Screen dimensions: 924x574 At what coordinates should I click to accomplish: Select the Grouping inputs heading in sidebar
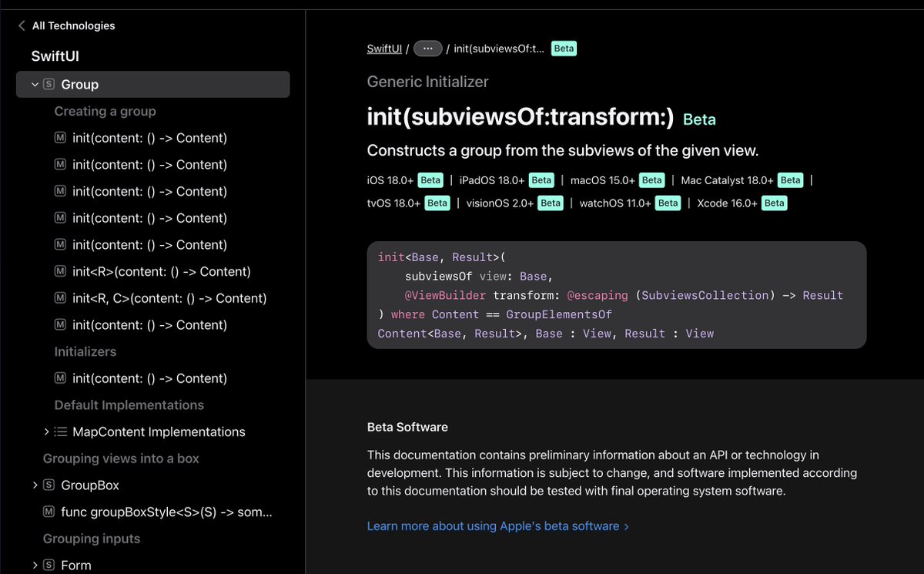[x=91, y=539]
